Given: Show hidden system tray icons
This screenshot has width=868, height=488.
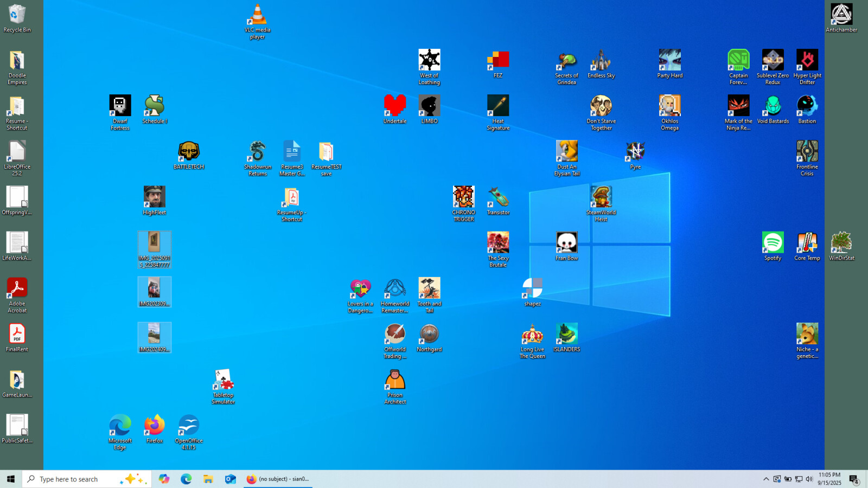Looking at the screenshot, I should (x=766, y=479).
